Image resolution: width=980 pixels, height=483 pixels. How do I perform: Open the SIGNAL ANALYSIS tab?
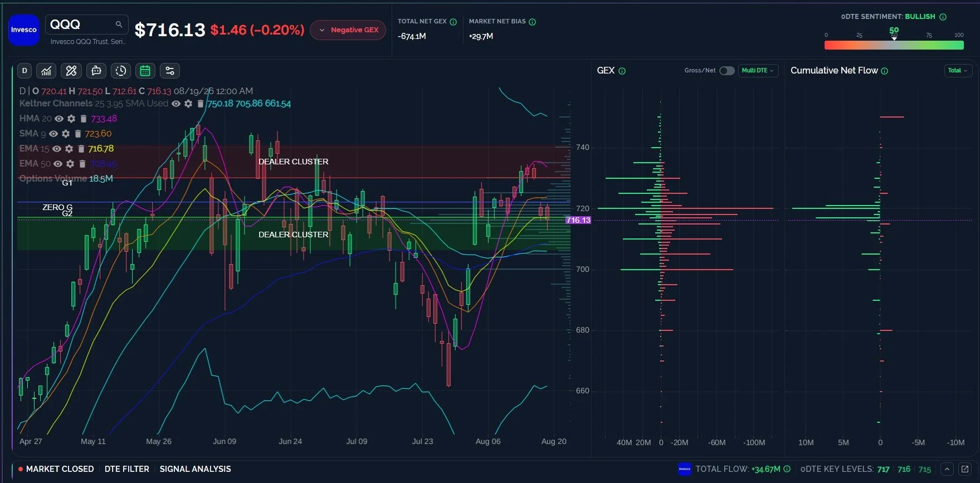195,469
